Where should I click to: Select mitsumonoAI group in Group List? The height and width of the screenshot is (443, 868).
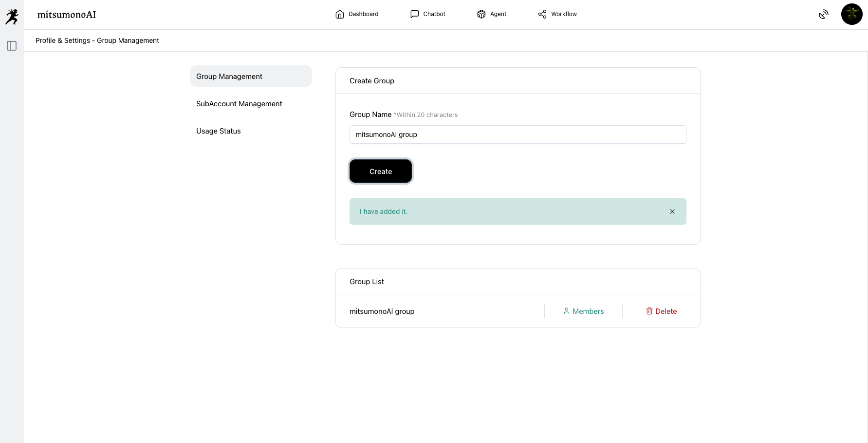pyautogui.click(x=382, y=311)
